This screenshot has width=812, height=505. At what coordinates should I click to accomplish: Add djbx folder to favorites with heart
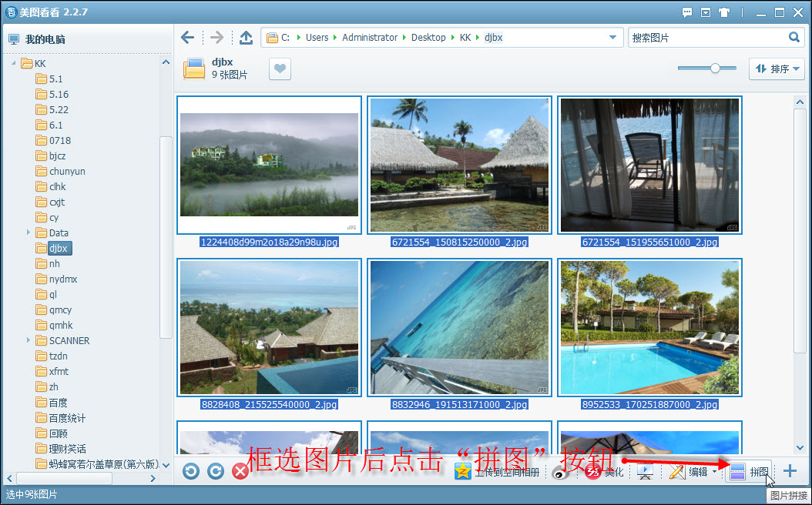coord(280,69)
